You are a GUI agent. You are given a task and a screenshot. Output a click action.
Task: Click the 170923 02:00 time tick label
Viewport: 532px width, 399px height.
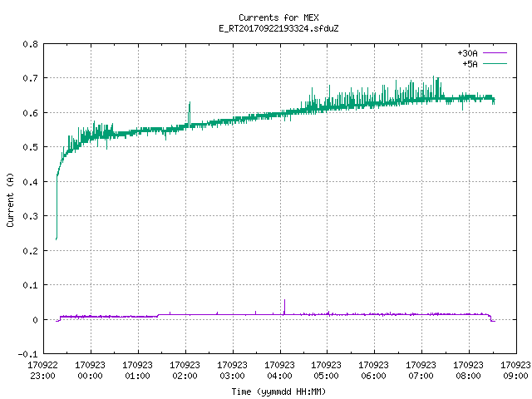(185, 371)
